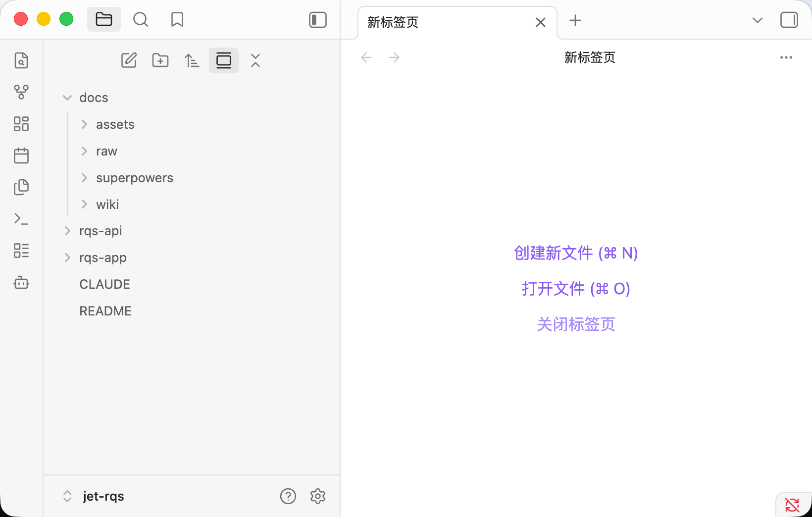Toggle auto-reveal current file button
Viewport: 812px width, 517px height.
point(224,60)
